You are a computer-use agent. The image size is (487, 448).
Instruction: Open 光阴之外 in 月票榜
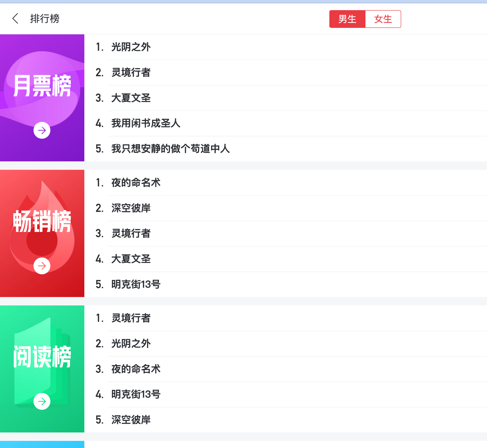click(x=131, y=47)
